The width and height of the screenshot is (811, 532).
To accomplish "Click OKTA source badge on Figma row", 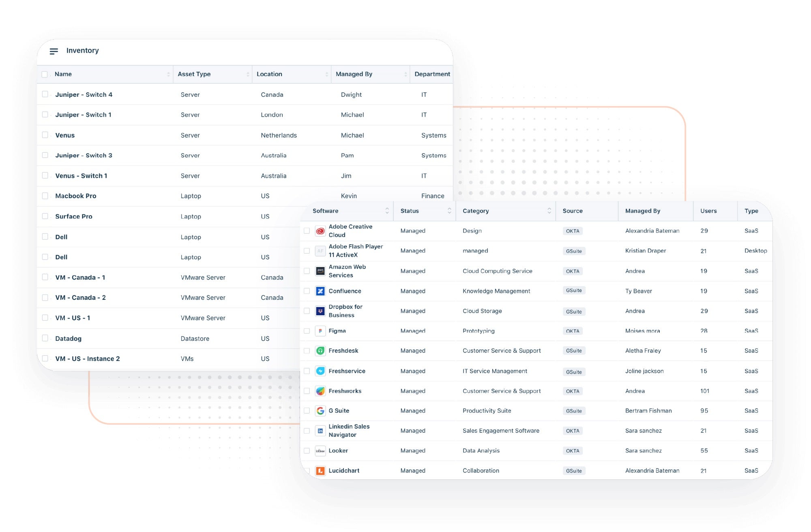I will click(x=572, y=331).
